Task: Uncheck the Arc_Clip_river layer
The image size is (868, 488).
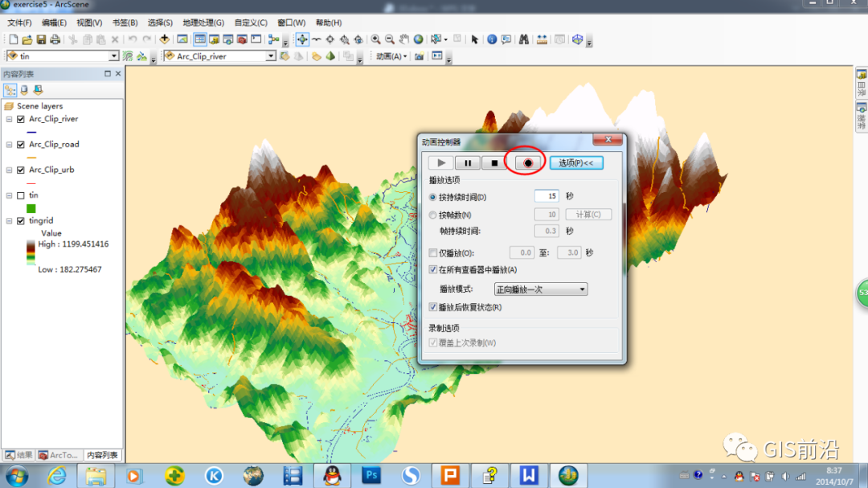Action: (21, 119)
